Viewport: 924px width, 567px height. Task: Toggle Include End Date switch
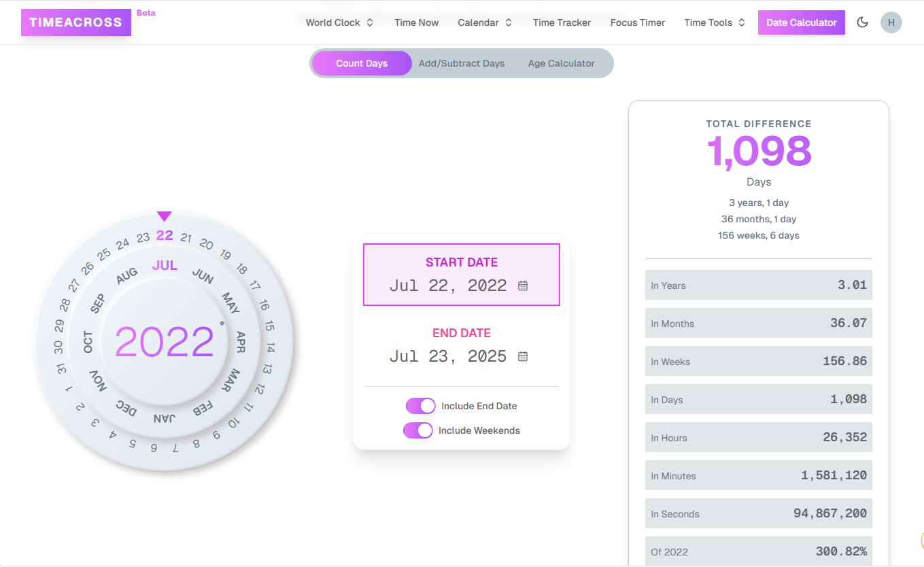[420, 406]
